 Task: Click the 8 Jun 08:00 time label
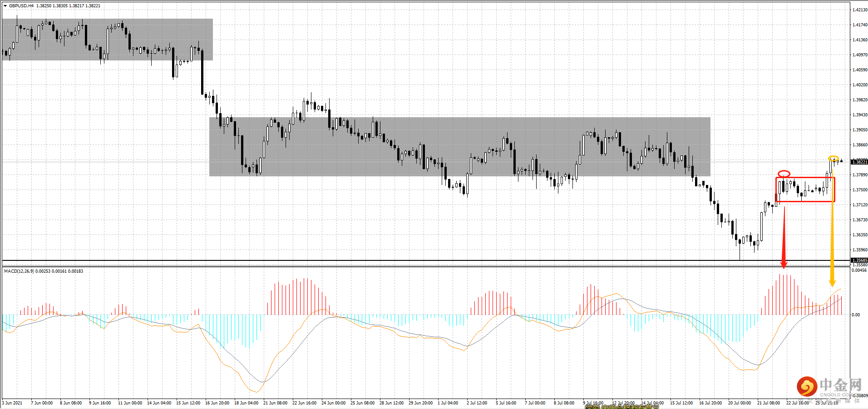click(x=71, y=403)
